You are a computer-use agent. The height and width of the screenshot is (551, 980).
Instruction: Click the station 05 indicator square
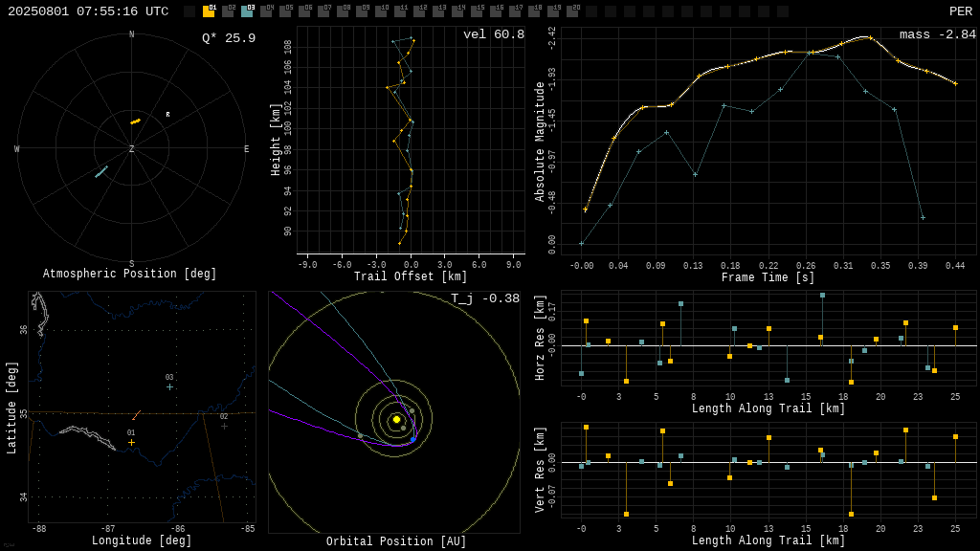point(285,11)
